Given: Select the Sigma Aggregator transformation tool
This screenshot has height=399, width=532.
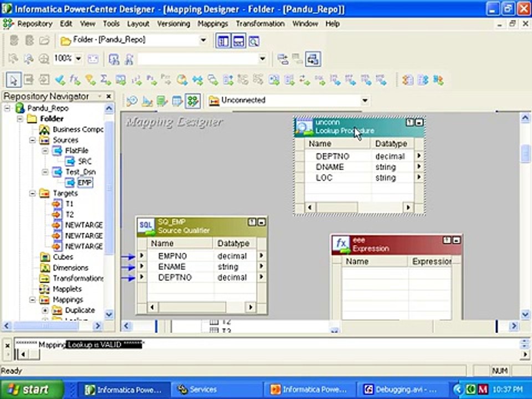Looking at the screenshot, I should (105, 80).
